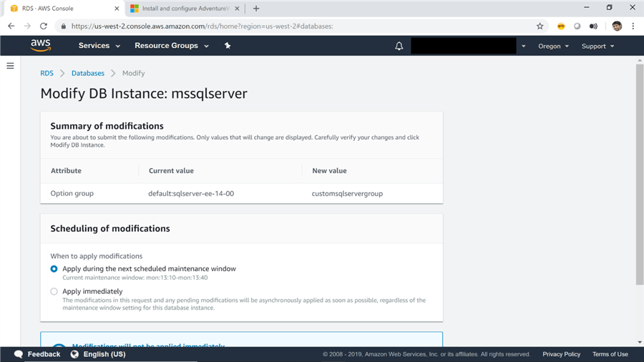Click the pin shortcuts star icon

(x=228, y=46)
